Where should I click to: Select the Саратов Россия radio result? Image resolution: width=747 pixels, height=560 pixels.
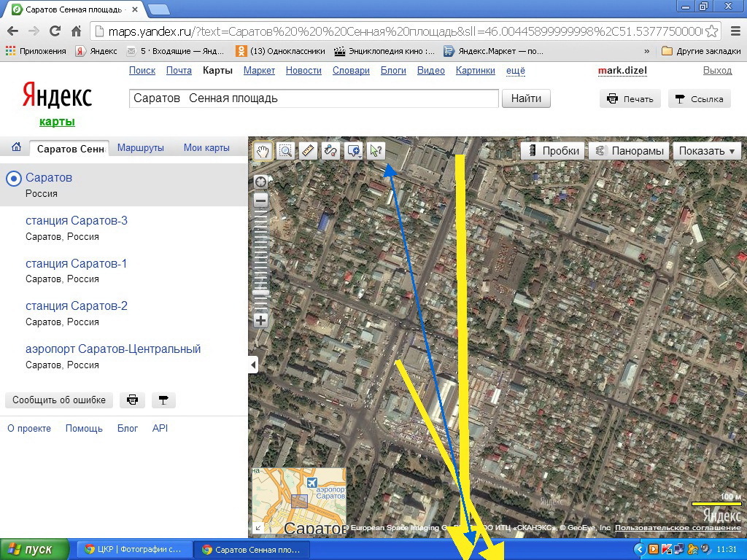[14, 179]
